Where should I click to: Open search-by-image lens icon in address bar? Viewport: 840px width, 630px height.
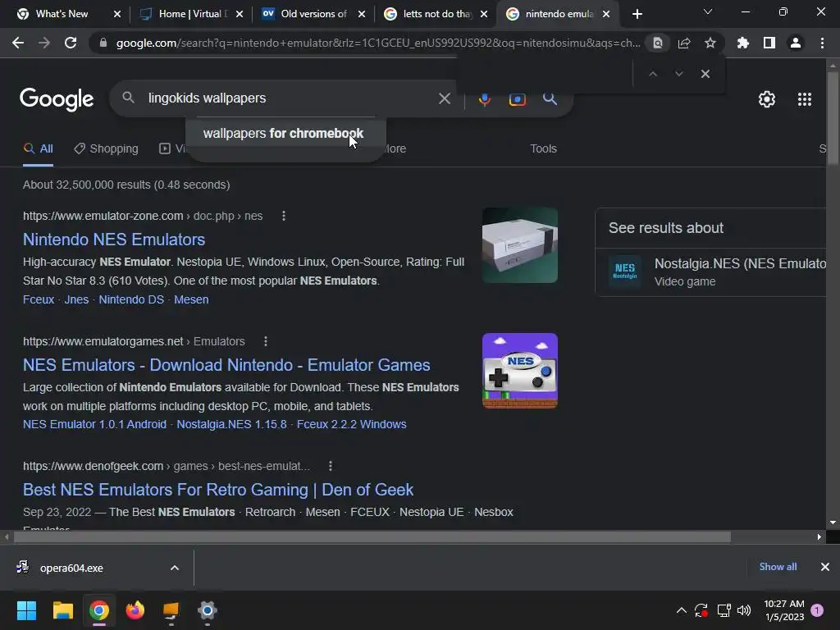tap(658, 43)
